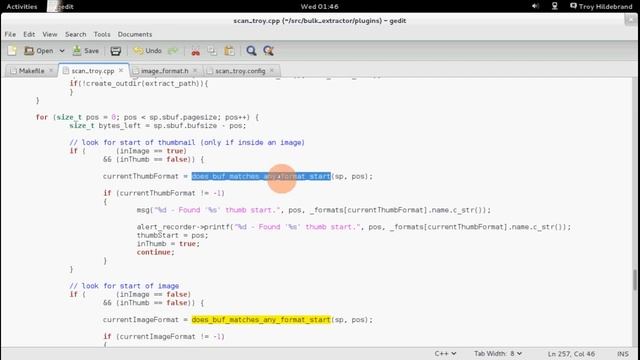This screenshot has height=360, width=640.
Task: Open a file using the Open button
Action: click(39, 51)
